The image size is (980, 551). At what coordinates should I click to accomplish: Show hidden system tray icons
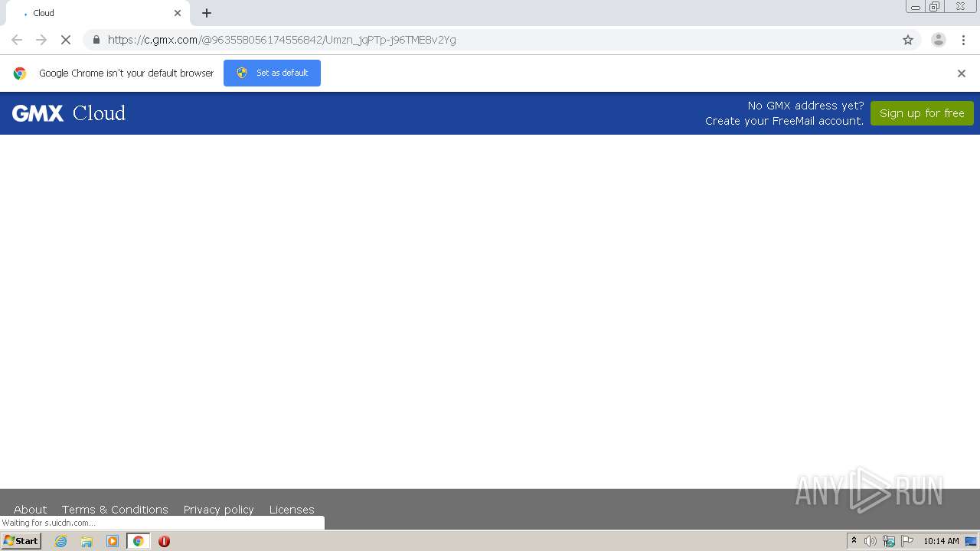[x=854, y=541]
